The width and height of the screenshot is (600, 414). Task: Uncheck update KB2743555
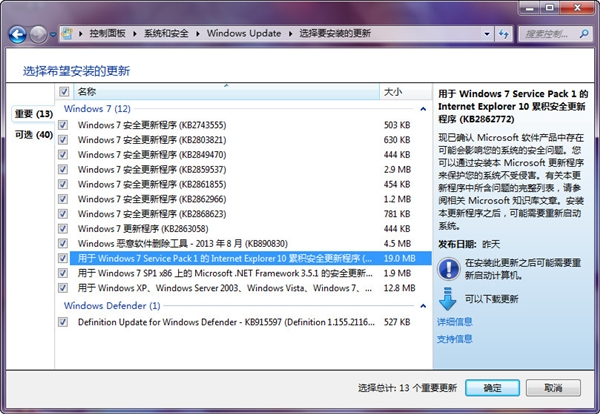coord(63,125)
